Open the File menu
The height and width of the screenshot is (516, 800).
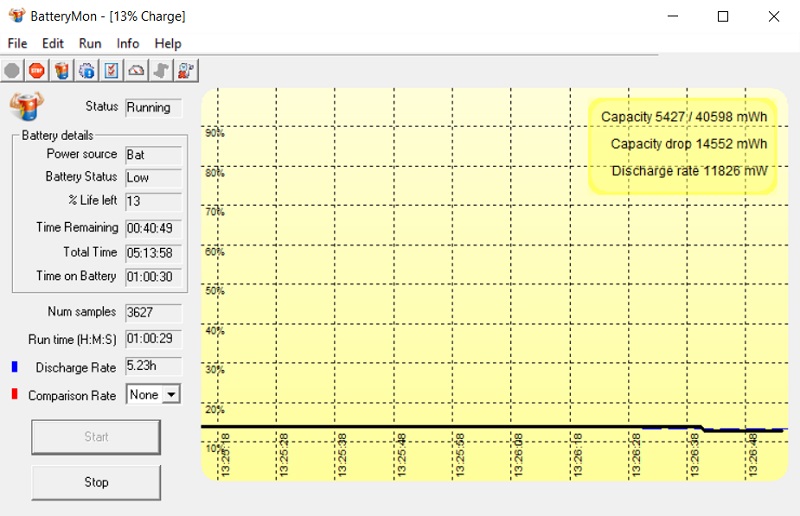point(18,43)
